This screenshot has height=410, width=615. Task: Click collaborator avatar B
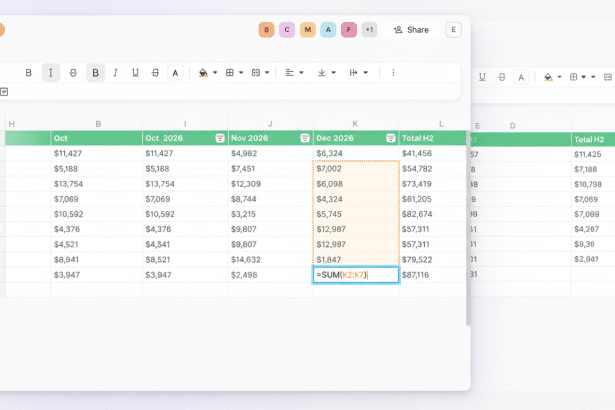[266, 30]
